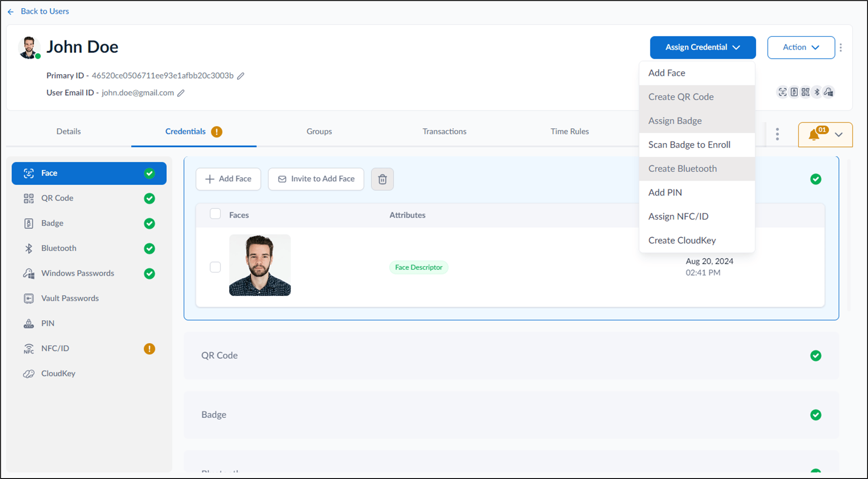Screen dimensions: 868x479
Task: Choose Create CloudKey from the menu
Action: coord(697,240)
